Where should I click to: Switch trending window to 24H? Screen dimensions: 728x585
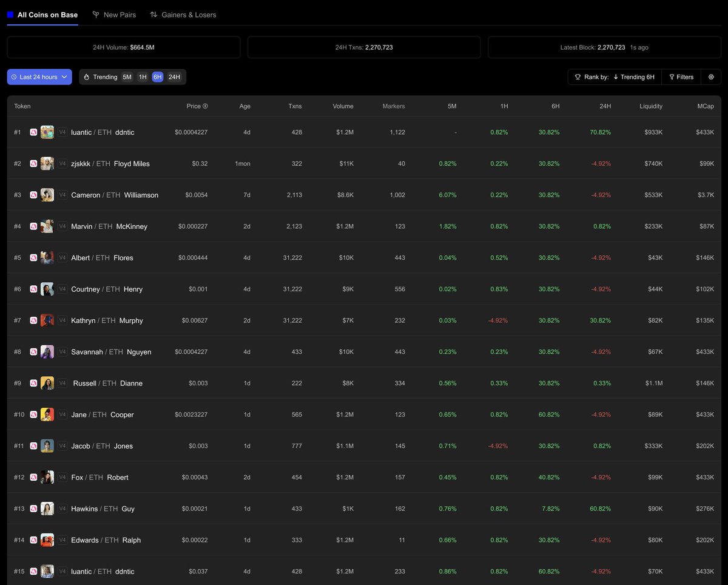pos(175,77)
